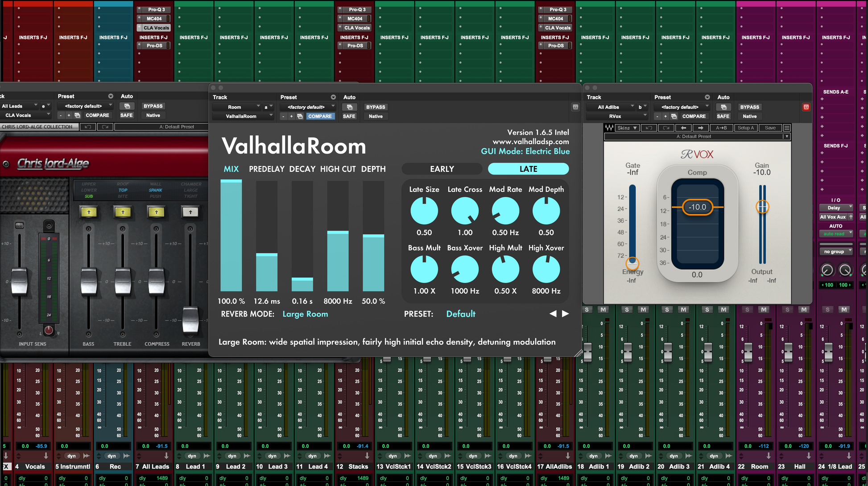Toggle BYPASS on the ValhallaRoom plugin
Image resolution: width=868 pixels, height=486 pixels.
[375, 107]
